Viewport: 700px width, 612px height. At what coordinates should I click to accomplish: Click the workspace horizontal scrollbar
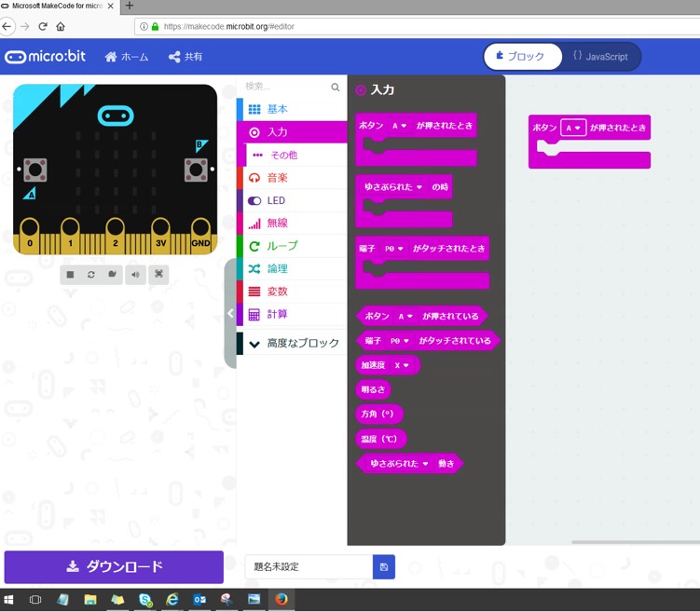(x=636, y=542)
